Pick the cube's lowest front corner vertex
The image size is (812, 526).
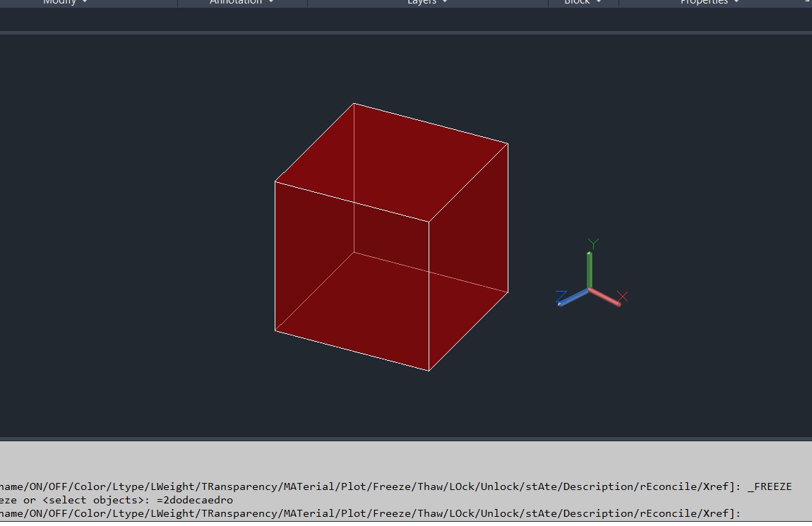[429, 370]
